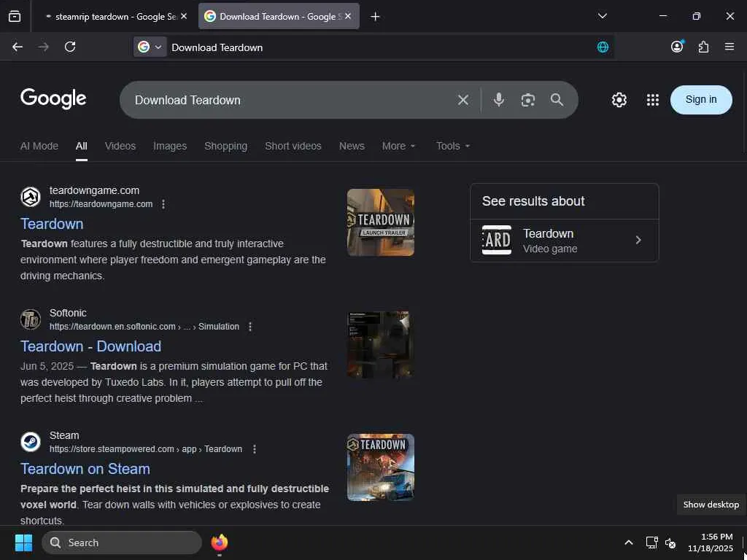Start voice search with the microphone icon

[499, 99]
